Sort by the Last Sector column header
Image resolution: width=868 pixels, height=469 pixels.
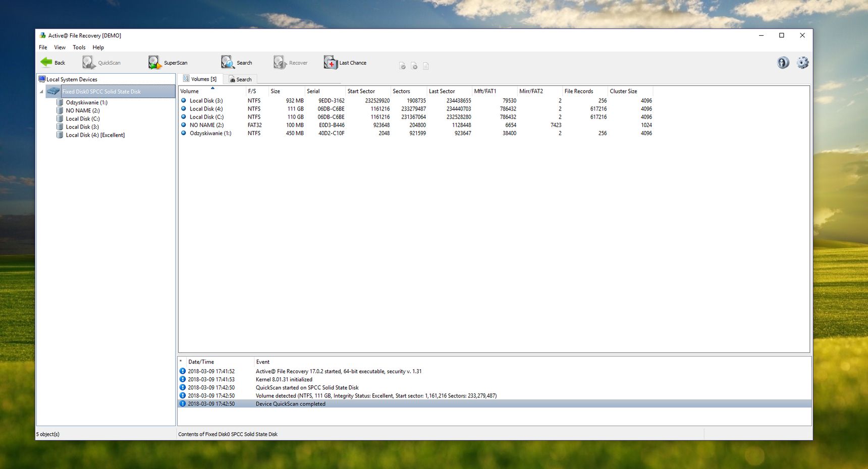pyautogui.click(x=449, y=91)
